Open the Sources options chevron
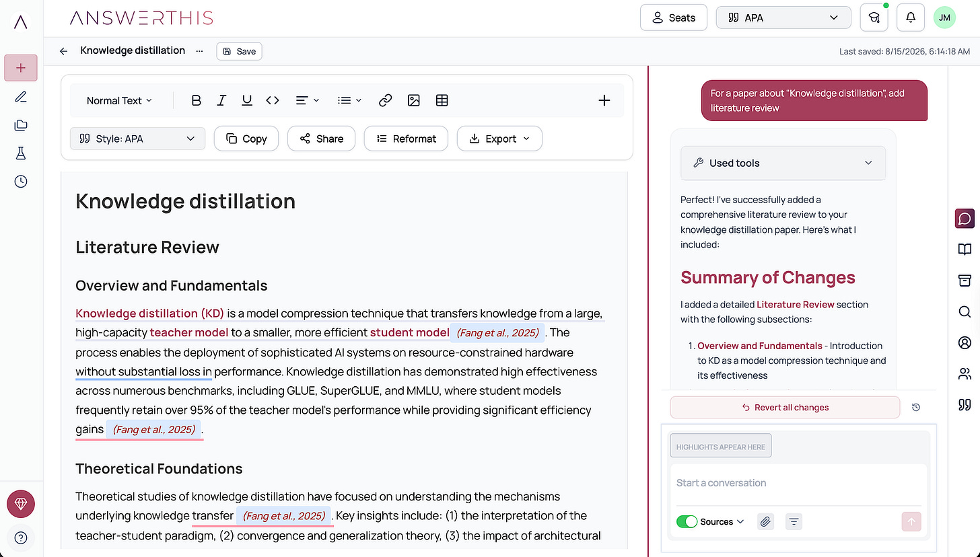 (x=740, y=521)
